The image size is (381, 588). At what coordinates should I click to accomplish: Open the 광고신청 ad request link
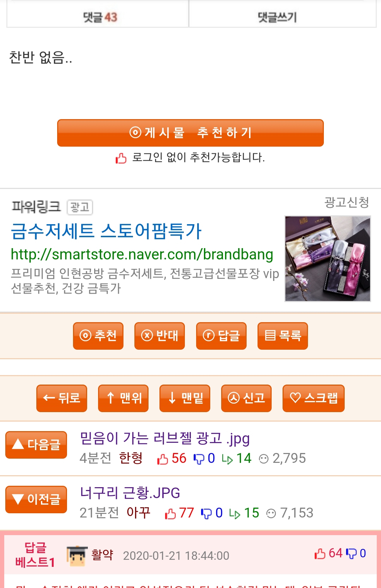tap(346, 202)
